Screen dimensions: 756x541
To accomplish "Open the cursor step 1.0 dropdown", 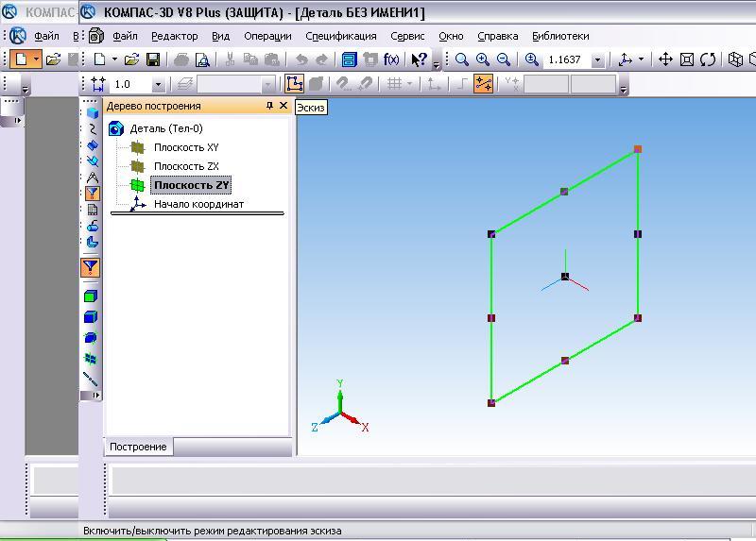I will click(158, 85).
